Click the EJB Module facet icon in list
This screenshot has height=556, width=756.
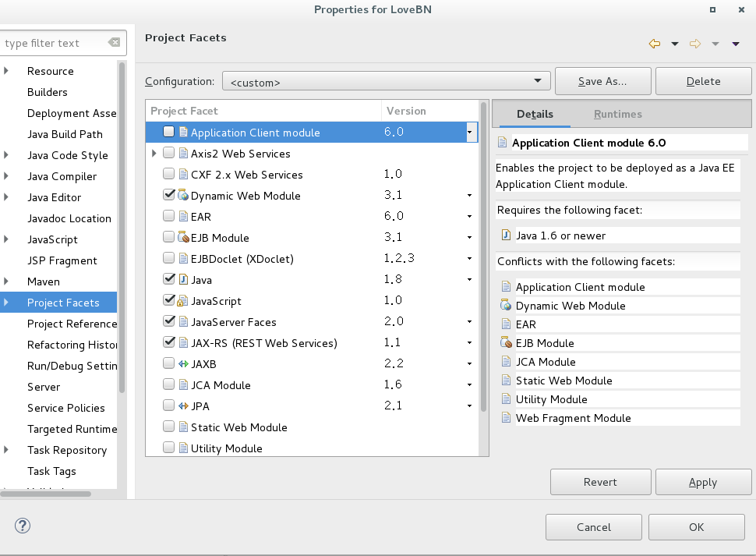(183, 238)
